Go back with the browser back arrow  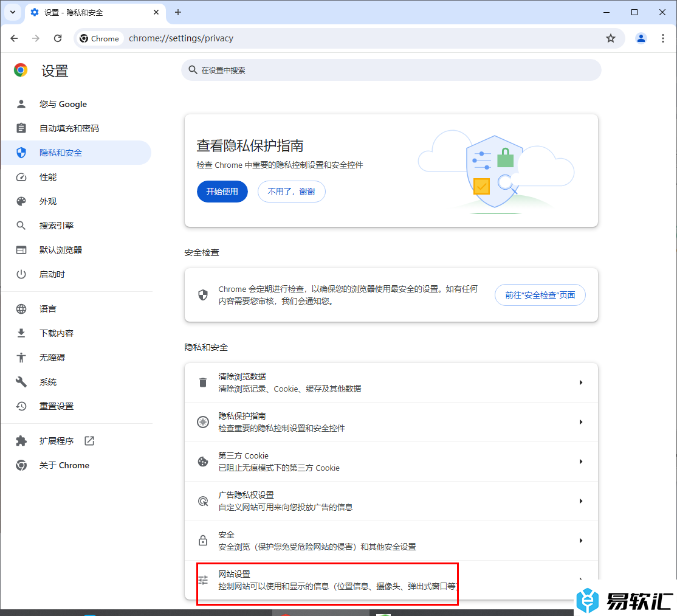pyautogui.click(x=14, y=38)
